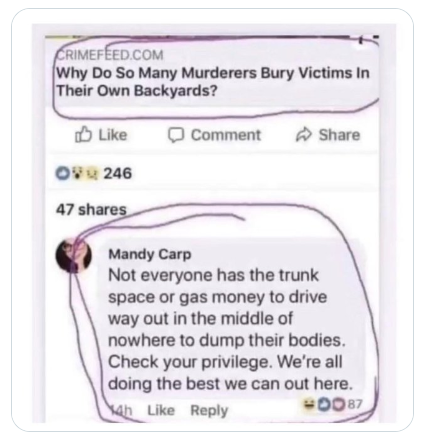Click the blue like reaction on comment
Screen dimensions: 422x436
pos(324,405)
